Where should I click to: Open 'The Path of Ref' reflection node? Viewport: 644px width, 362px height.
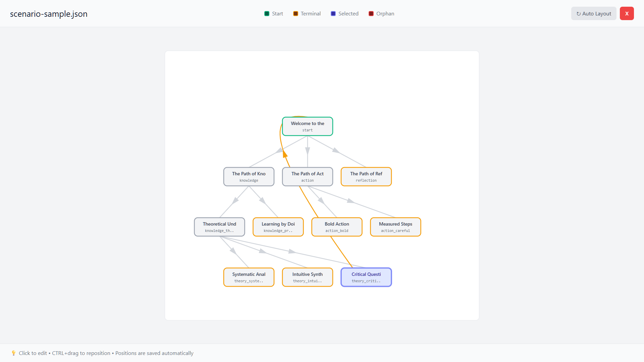(x=366, y=177)
